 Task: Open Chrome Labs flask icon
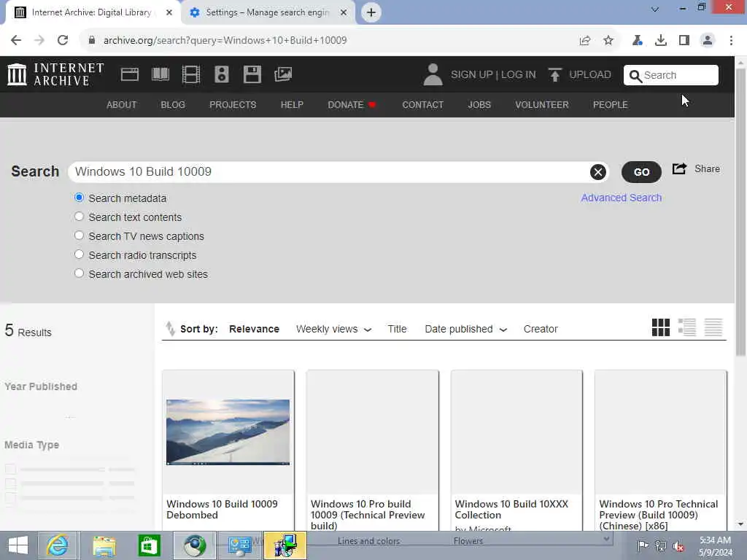tap(638, 40)
